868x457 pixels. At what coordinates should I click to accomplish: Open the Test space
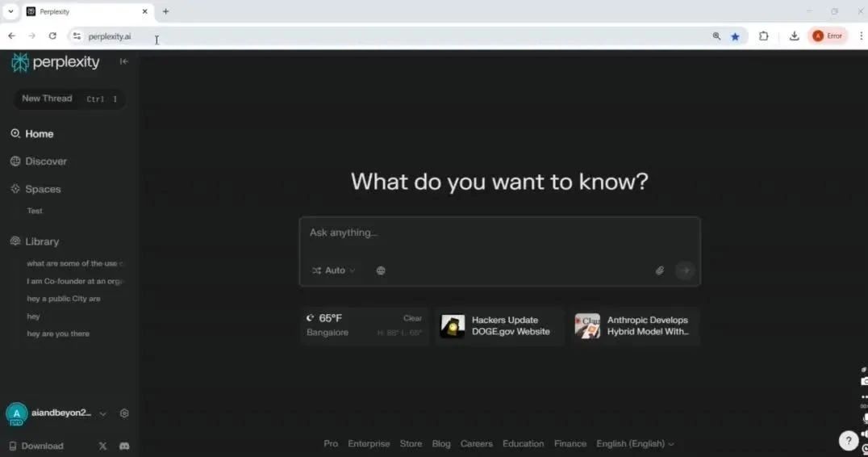[35, 211]
